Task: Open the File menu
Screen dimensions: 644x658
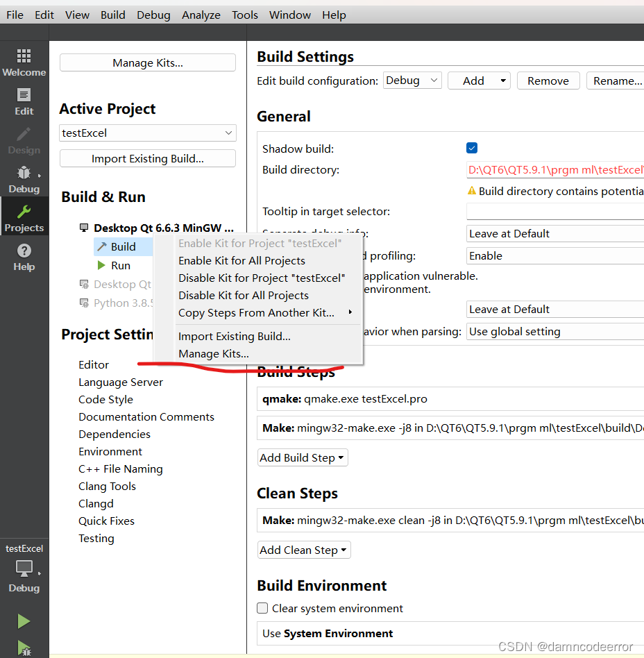Action: tap(15, 15)
